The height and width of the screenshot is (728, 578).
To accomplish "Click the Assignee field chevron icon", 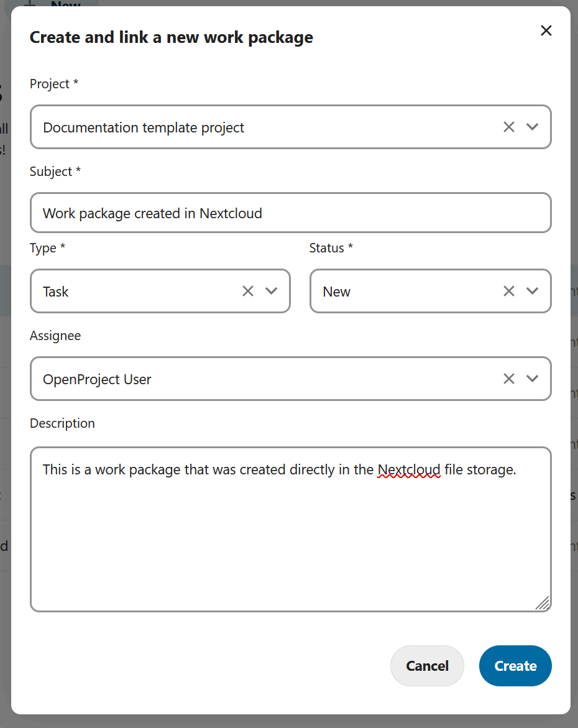I will coord(533,379).
